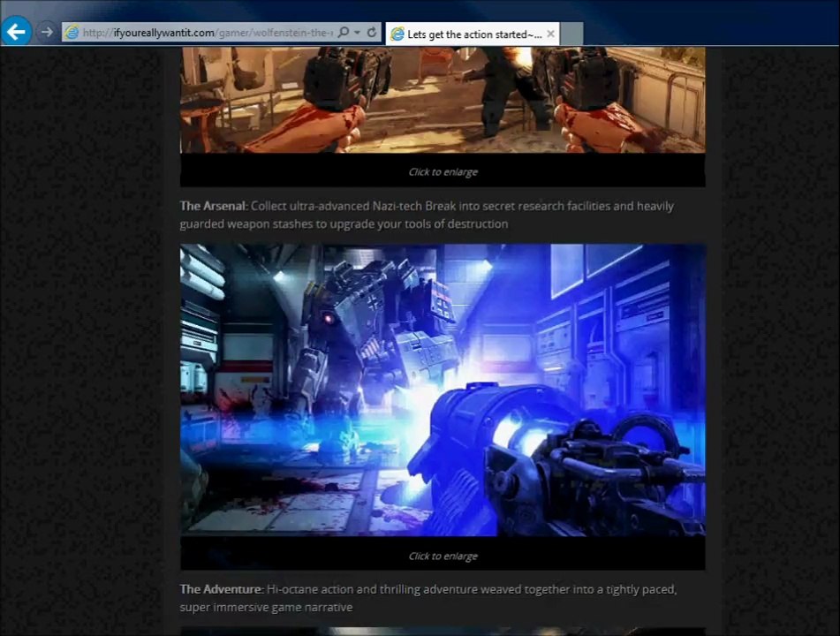Click the IE favicon on the open tab
Image resolution: width=840 pixels, height=636 pixels.
[x=397, y=34]
